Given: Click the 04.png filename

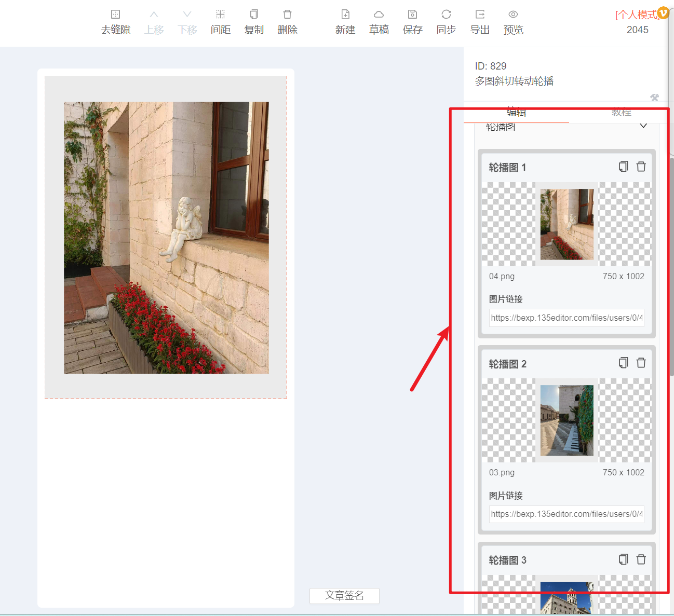Looking at the screenshot, I should [x=502, y=276].
